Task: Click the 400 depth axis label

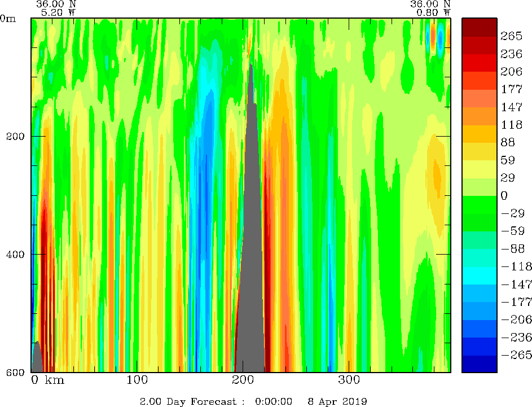Action: (16, 254)
